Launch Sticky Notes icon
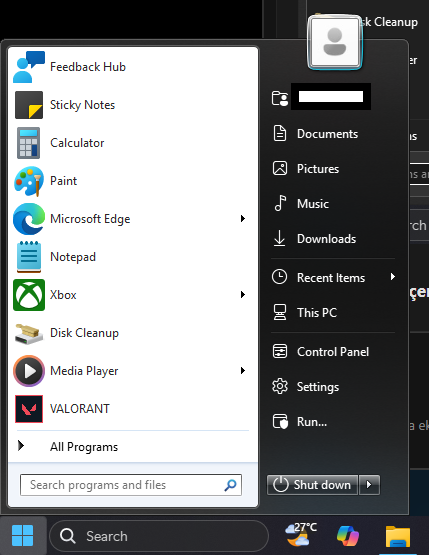Screen dimensions: 429x555 [x=29, y=105]
